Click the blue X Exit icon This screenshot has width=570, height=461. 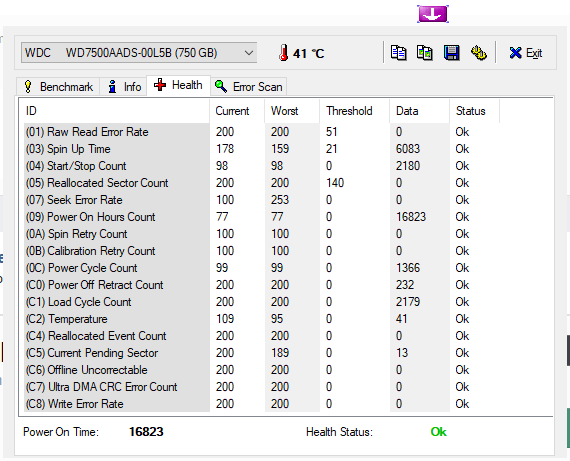pyautogui.click(x=515, y=53)
